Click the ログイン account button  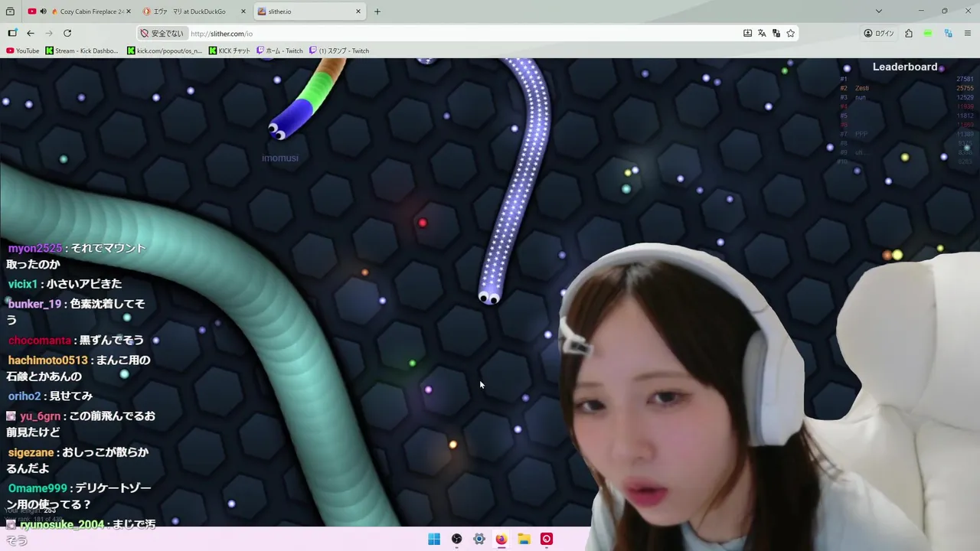coord(879,33)
